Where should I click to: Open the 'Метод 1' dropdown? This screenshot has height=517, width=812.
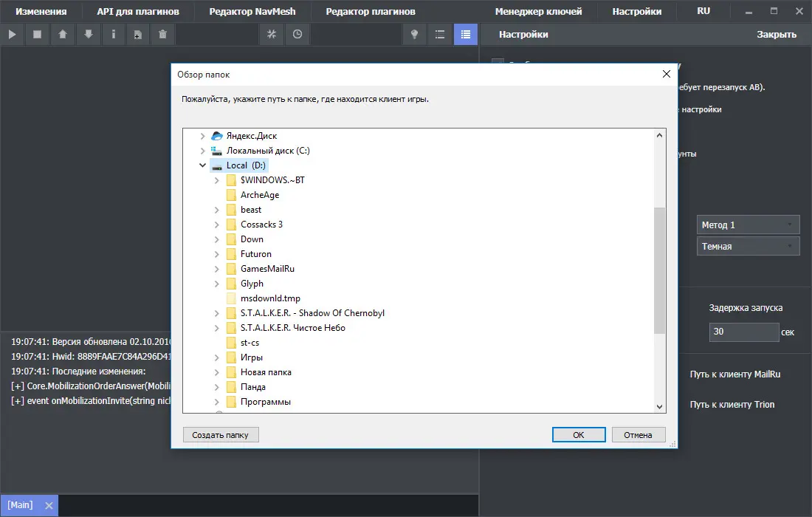pyautogui.click(x=748, y=225)
